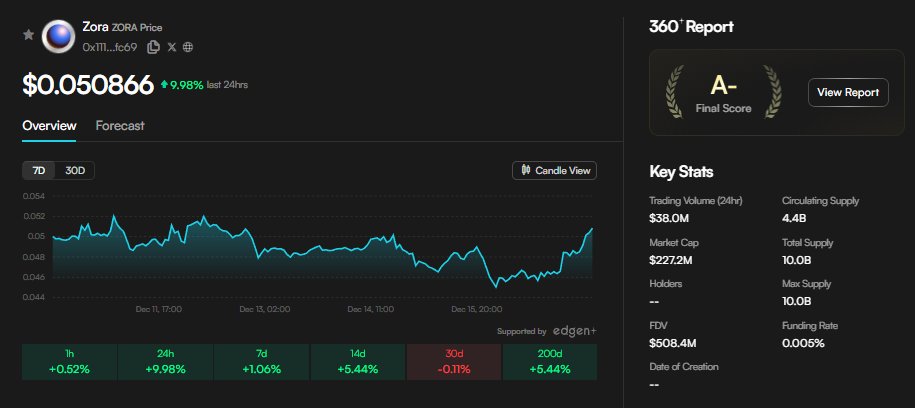Click the 30d -0.11% performance tile
915x408 pixels.
[x=454, y=362]
